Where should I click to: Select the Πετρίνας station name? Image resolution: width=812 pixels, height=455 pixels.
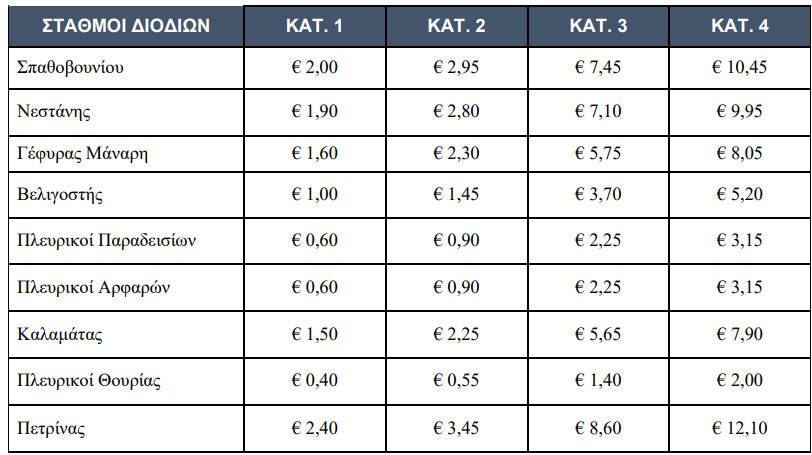pos(52,428)
